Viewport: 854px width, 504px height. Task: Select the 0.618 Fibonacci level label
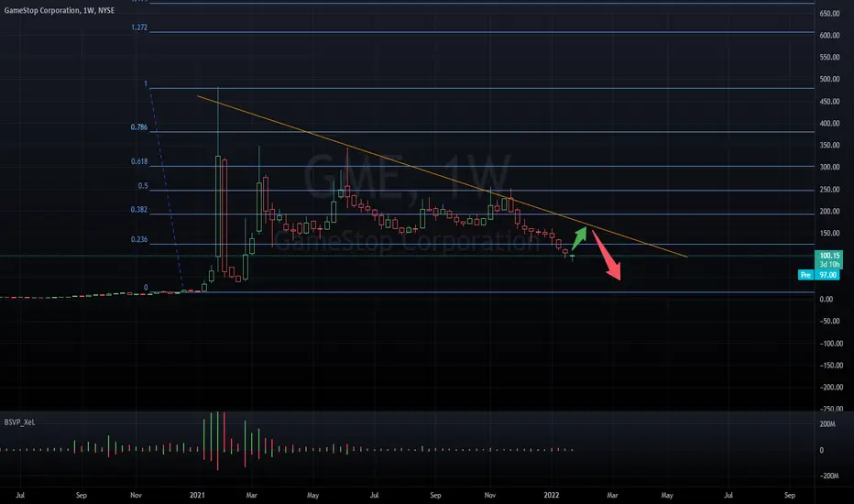(139, 162)
